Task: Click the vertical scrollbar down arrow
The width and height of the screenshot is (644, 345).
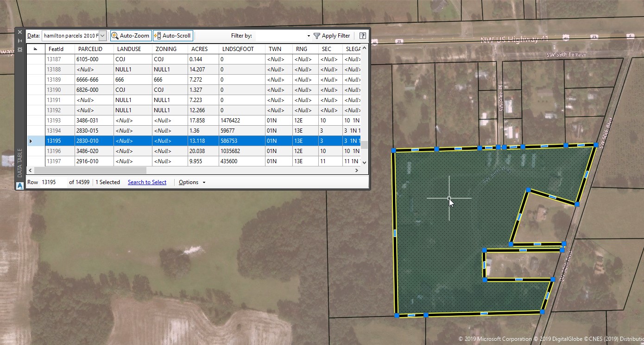Action: click(x=364, y=162)
